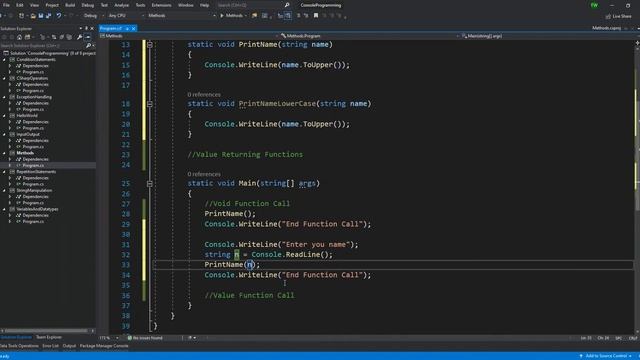
Task: Click the No issues found indicator
Action: pos(145,338)
